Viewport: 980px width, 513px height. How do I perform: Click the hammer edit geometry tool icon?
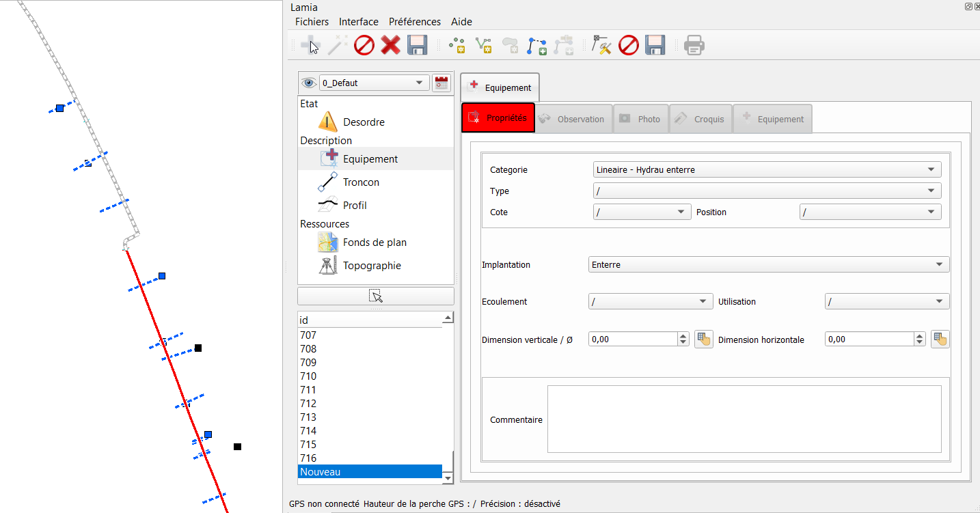pyautogui.click(x=601, y=46)
